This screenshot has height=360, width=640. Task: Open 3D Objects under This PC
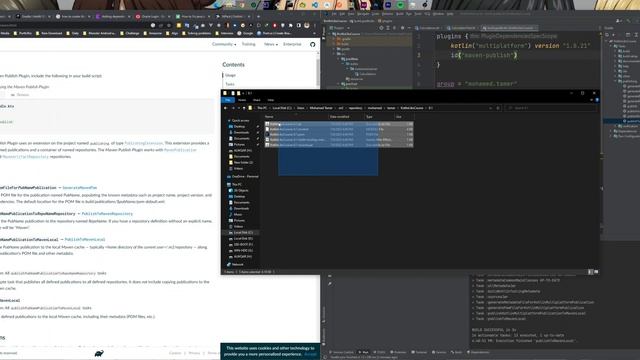coord(241,191)
